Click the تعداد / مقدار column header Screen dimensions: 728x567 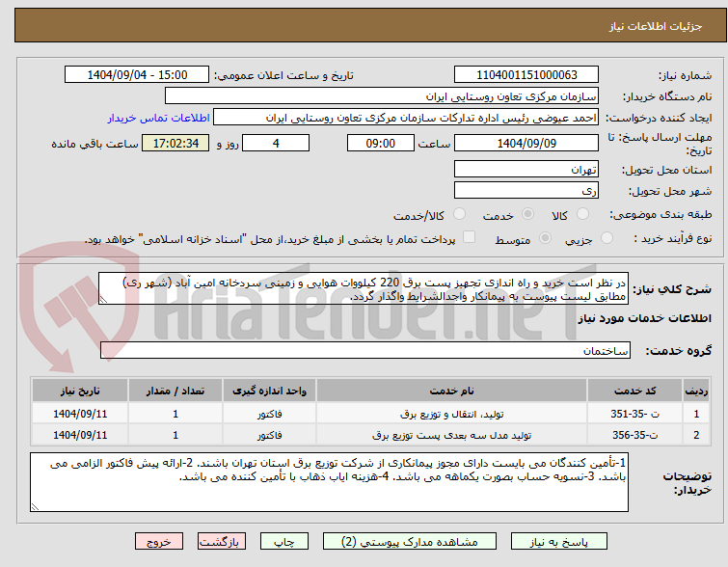pos(175,391)
